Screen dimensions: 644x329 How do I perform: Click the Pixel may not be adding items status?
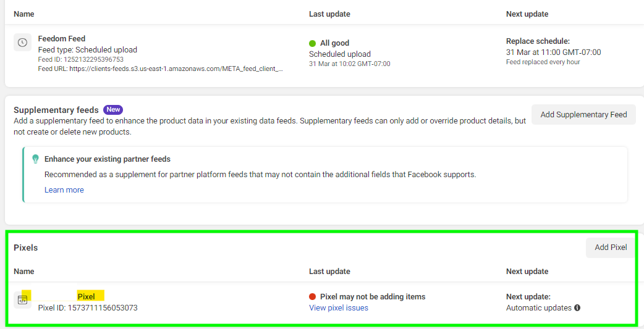click(373, 296)
